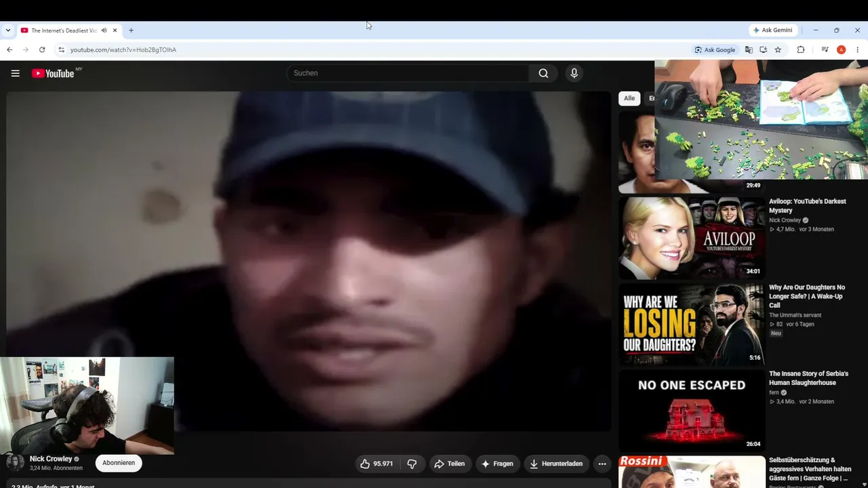Close the 'The Internet's Deadliest' tab
The image size is (868, 488).
115,30
